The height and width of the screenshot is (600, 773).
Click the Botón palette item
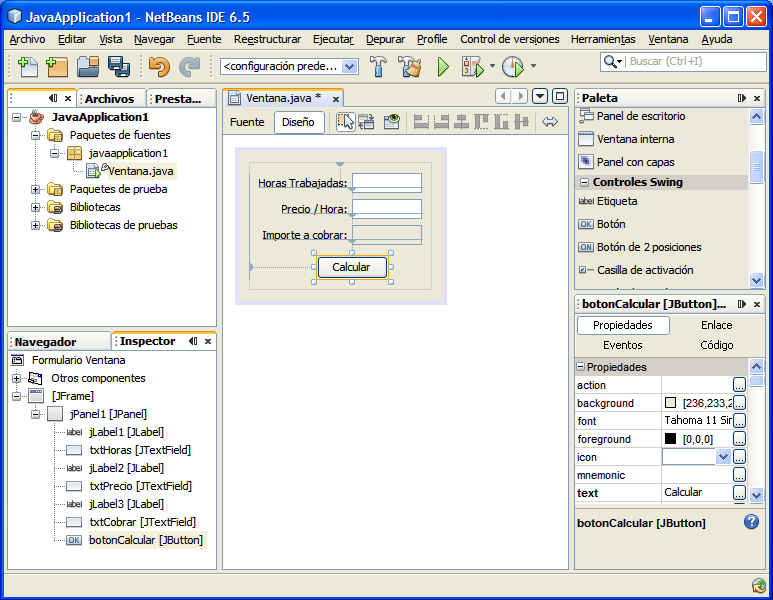611,224
